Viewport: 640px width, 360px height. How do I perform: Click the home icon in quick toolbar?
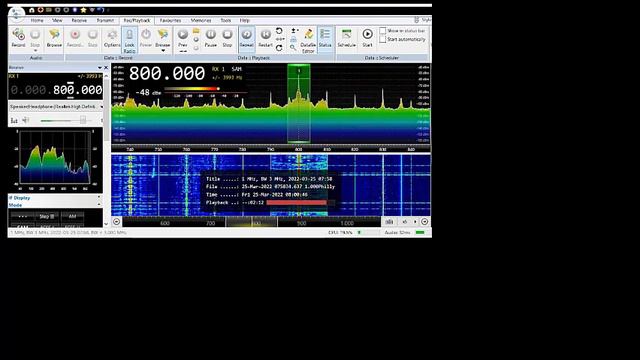click(x=31, y=10)
